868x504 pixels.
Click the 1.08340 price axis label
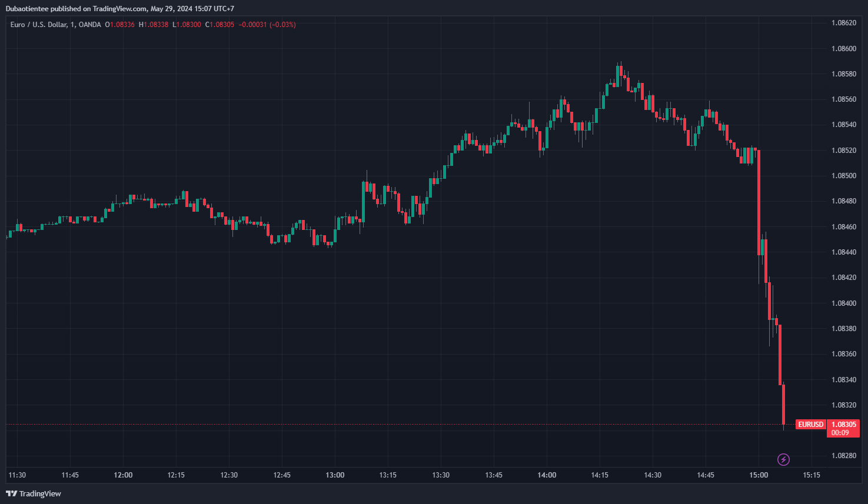(843, 380)
